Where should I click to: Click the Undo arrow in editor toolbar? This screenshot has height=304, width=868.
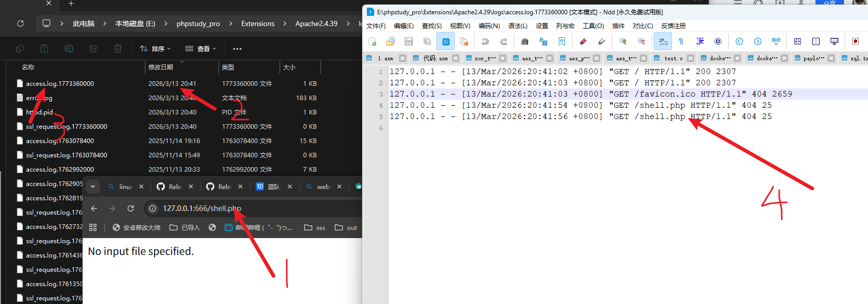click(x=485, y=41)
